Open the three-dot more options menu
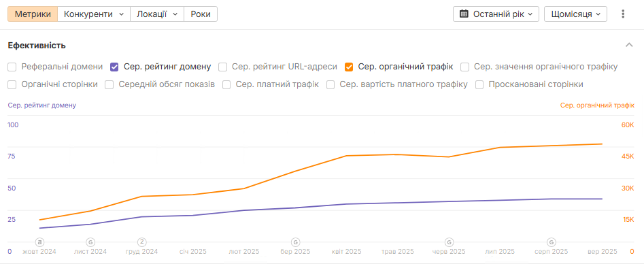Viewport: 644px width, 264px height. 623,14
